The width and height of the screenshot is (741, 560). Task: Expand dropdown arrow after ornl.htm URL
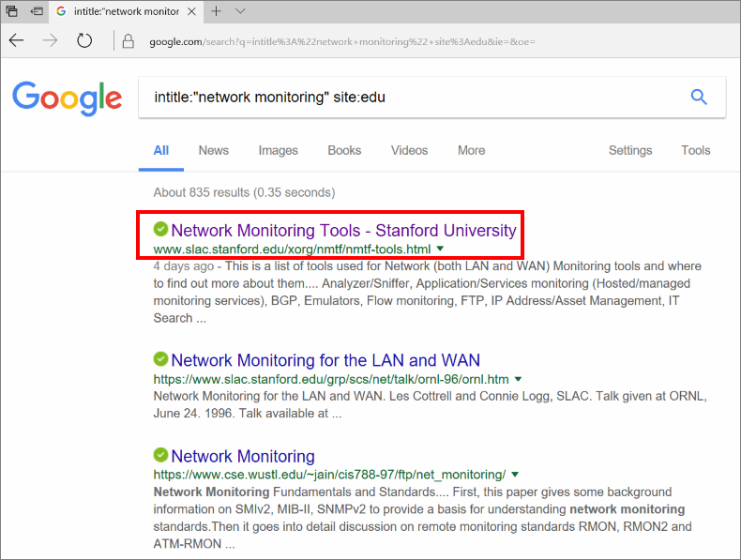coord(518,379)
